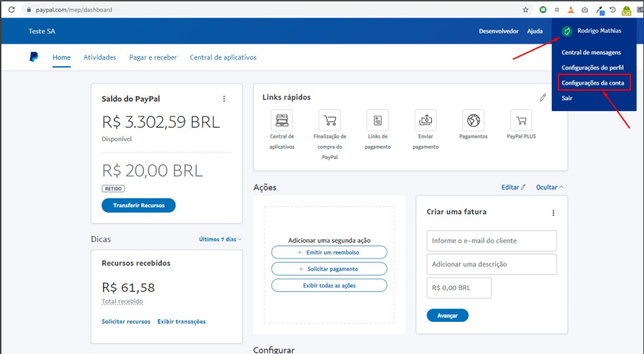Click the pencil icon to edit Links rápidos
Image resolution: width=644 pixels, height=354 pixels.
(x=543, y=98)
